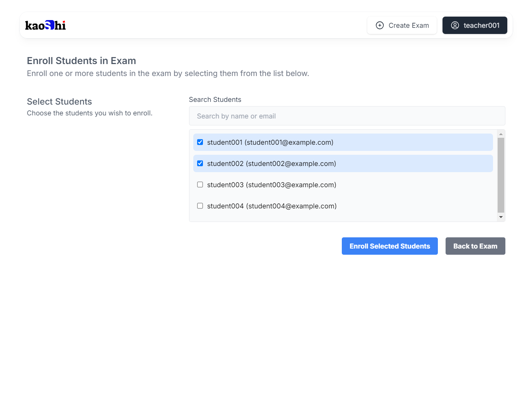Image resolution: width=532 pixels, height=406 pixels.
Task: Uncheck the student001 checkbox
Action: [x=200, y=142]
